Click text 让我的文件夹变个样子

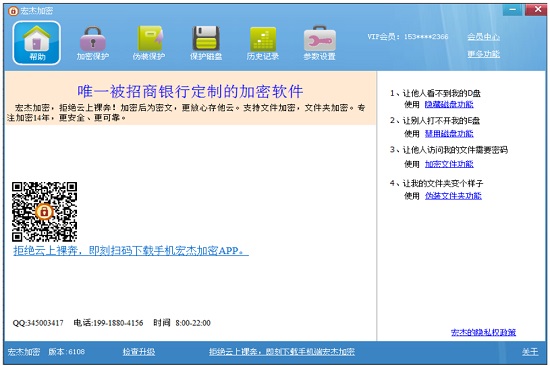(x=443, y=183)
